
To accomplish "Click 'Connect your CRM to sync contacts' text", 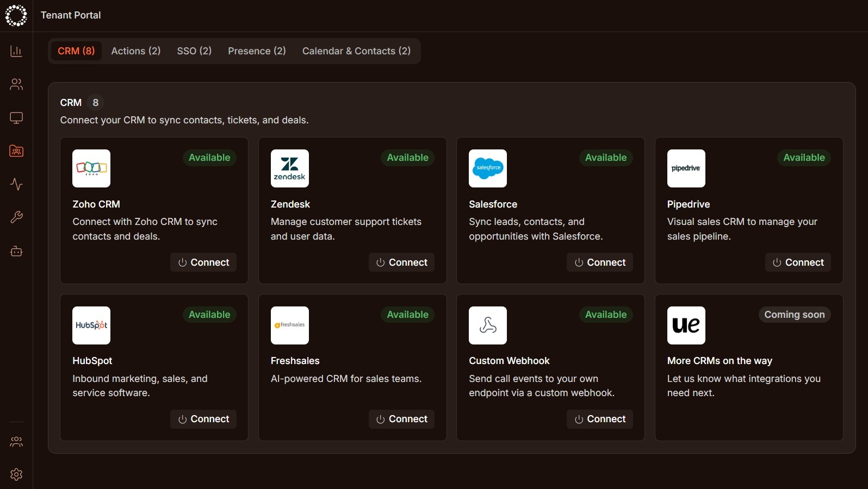I will (184, 120).
